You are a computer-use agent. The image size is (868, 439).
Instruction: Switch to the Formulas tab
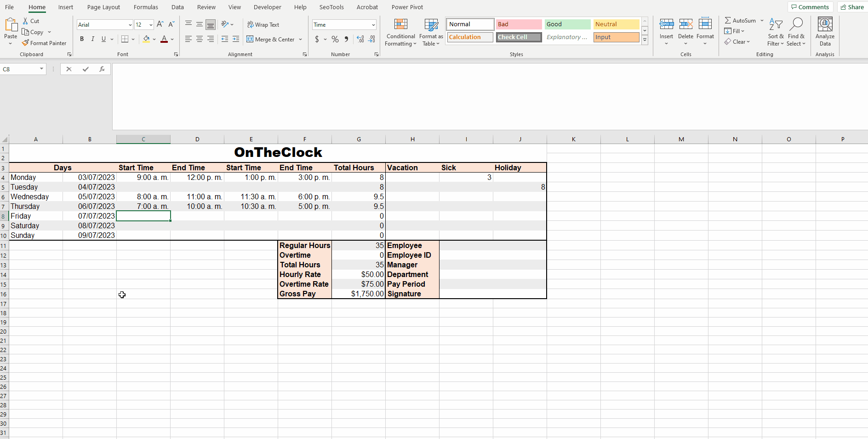(146, 7)
